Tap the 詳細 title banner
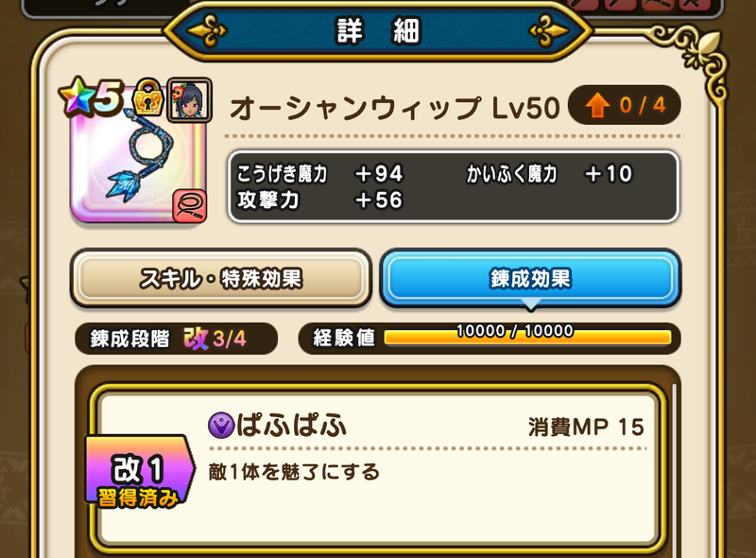Image resolution: width=756 pixels, height=558 pixels. point(378,31)
